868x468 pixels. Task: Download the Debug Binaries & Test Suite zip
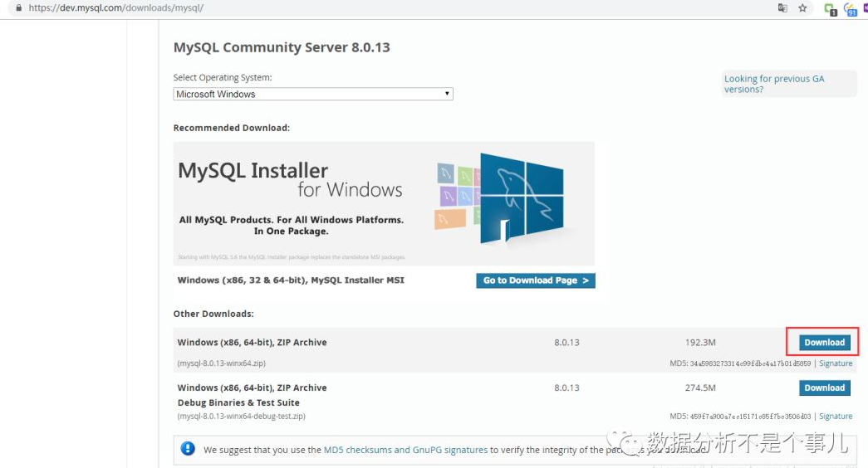tap(824, 388)
